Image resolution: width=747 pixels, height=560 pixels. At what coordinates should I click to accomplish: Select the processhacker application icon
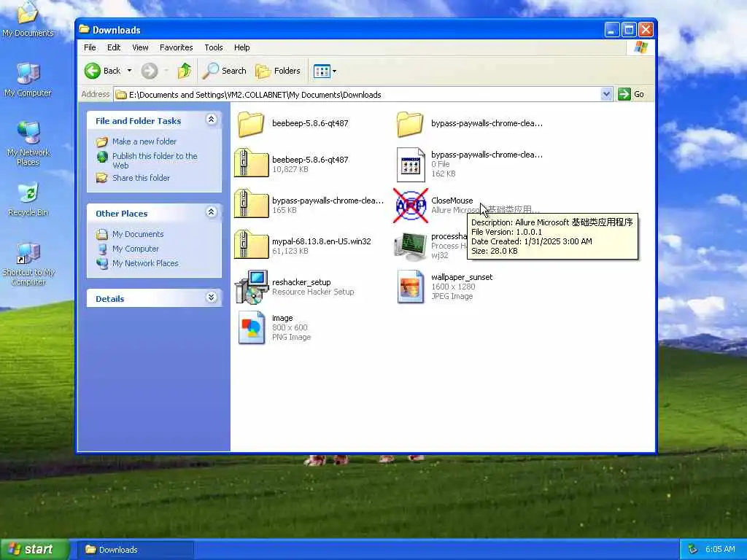click(x=410, y=246)
